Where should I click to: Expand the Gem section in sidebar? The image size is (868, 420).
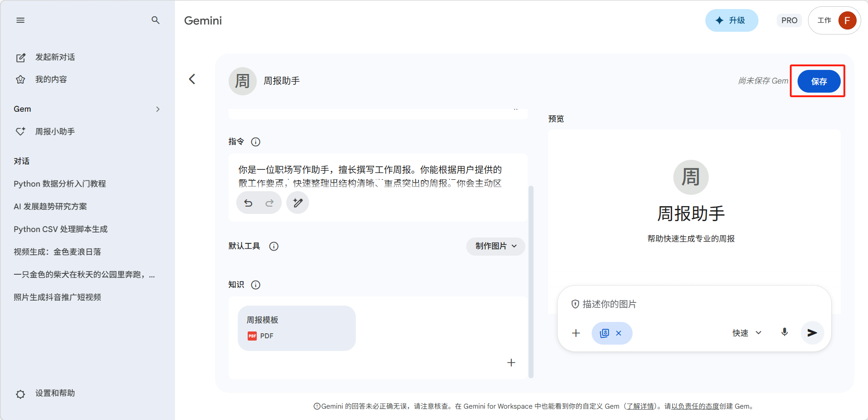[x=158, y=109]
